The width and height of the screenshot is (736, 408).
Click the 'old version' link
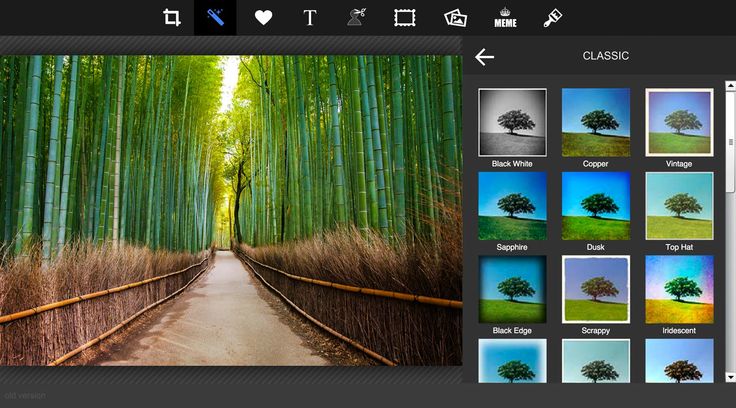(x=25, y=395)
